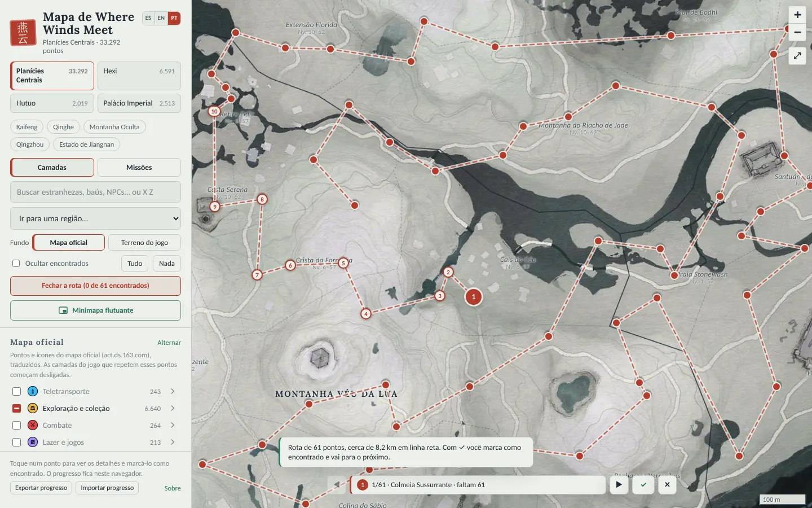Mark current point as found with checkmark
Image resolution: width=812 pixels, height=508 pixels.
click(643, 484)
